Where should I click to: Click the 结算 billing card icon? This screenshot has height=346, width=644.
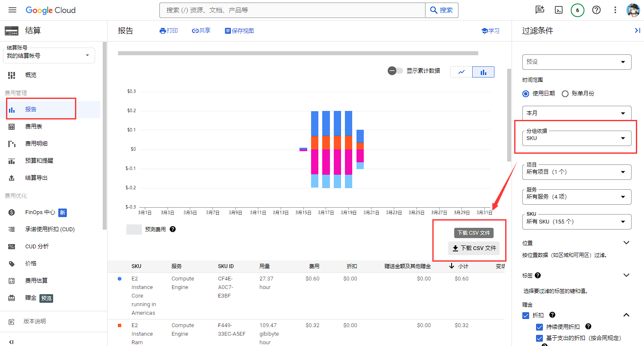(x=12, y=31)
